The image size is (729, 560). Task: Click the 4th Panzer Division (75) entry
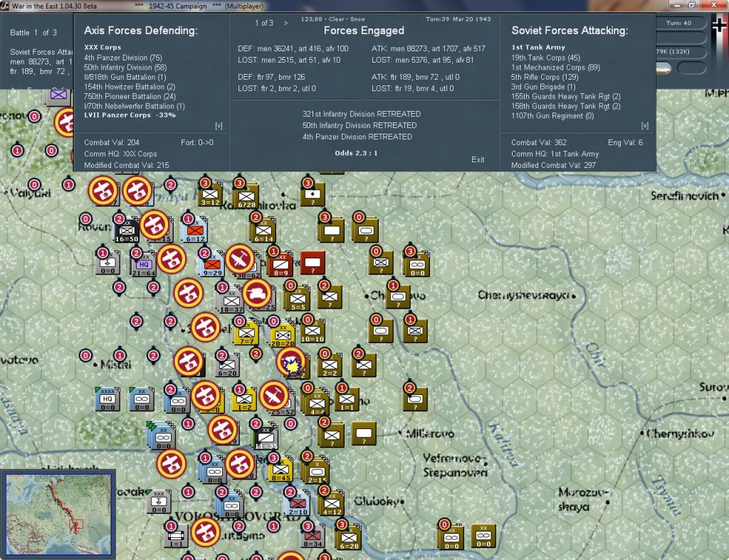tap(122, 58)
